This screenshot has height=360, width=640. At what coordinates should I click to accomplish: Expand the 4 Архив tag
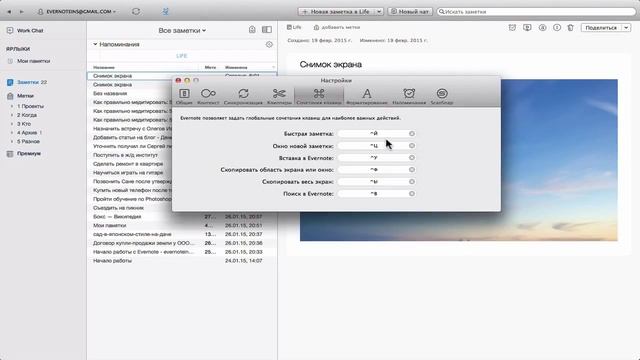(x=12, y=133)
